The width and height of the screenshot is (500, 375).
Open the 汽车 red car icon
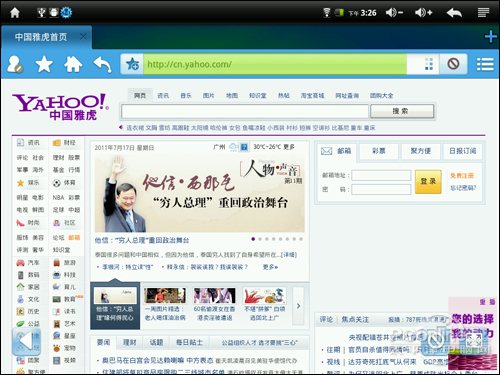coord(20,263)
